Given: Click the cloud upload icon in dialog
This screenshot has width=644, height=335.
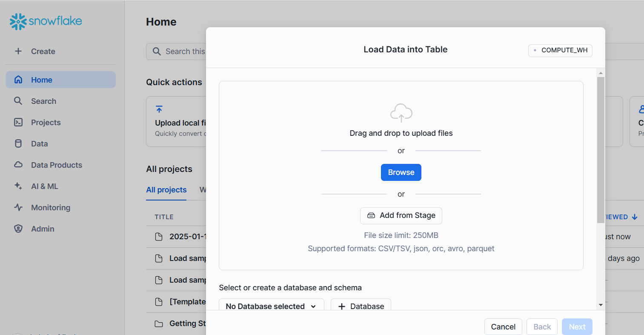Looking at the screenshot, I should coord(401,113).
